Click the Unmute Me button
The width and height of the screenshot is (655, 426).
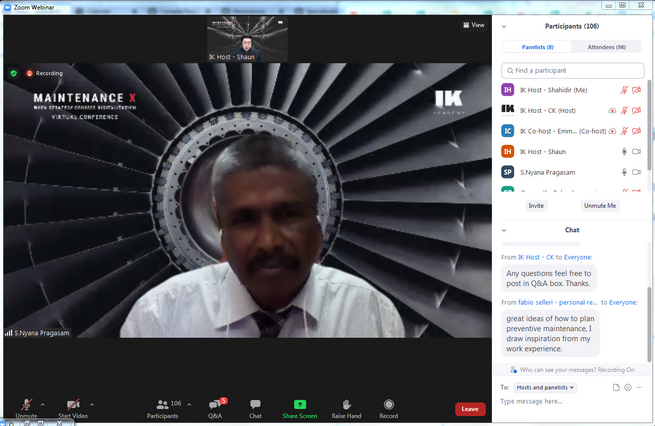[x=600, y=205]
